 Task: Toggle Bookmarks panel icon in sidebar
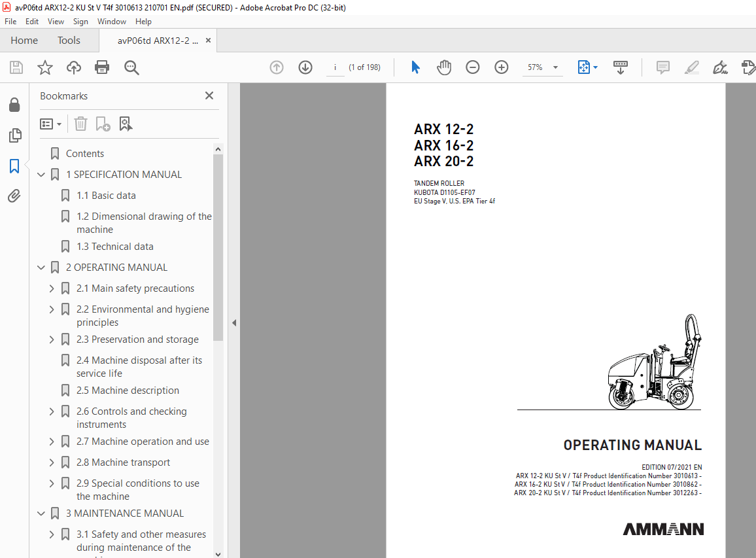pos(14,166)
